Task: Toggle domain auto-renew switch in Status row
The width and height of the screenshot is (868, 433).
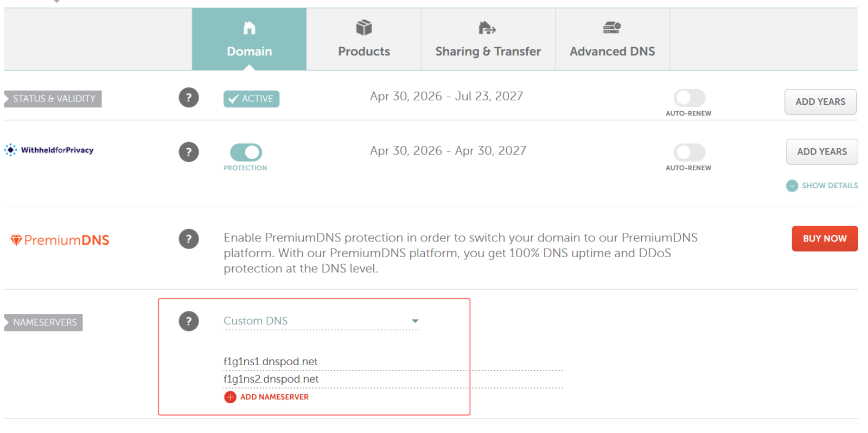Action: 690,98
